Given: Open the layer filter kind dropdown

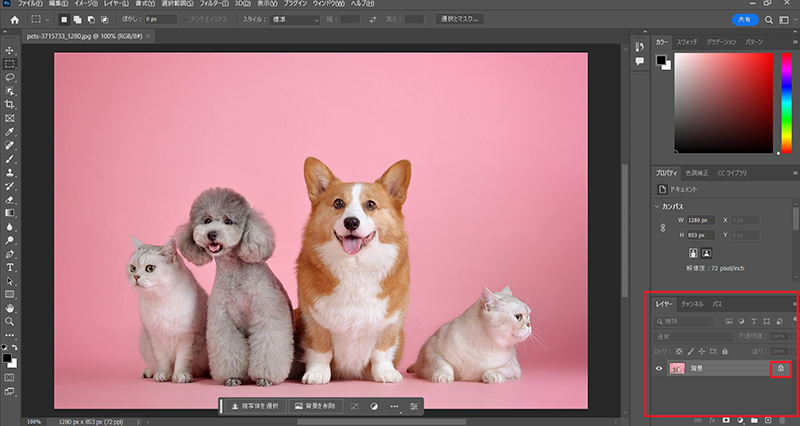Looking at the screenshot, I should [684, 321].
